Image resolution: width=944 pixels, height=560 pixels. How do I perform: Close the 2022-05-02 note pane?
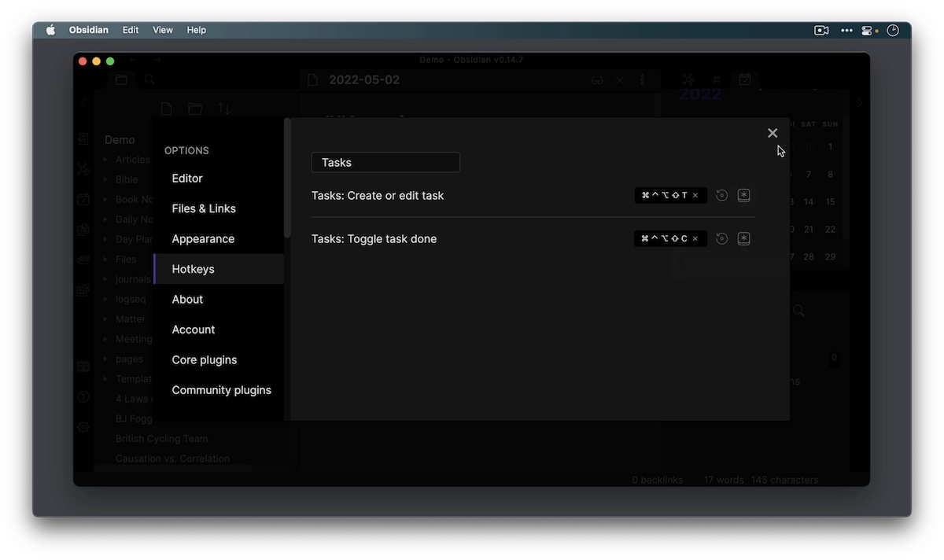coord(620,80)
